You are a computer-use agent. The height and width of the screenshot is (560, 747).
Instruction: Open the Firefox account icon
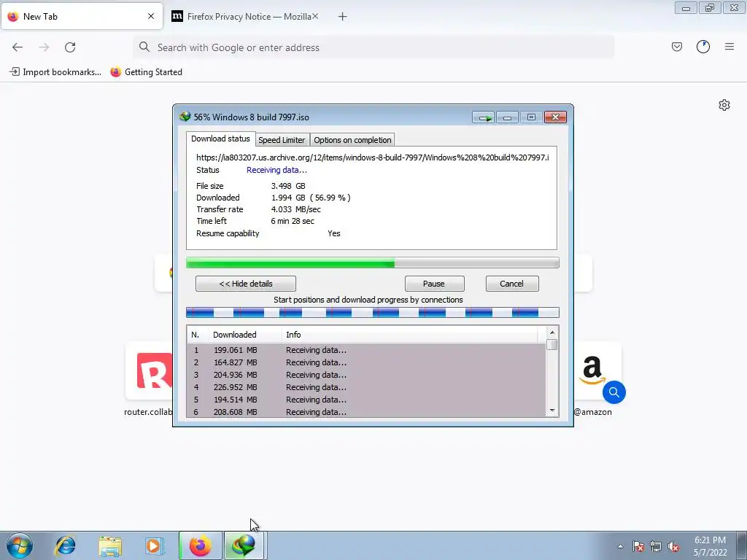click(703, 47)
